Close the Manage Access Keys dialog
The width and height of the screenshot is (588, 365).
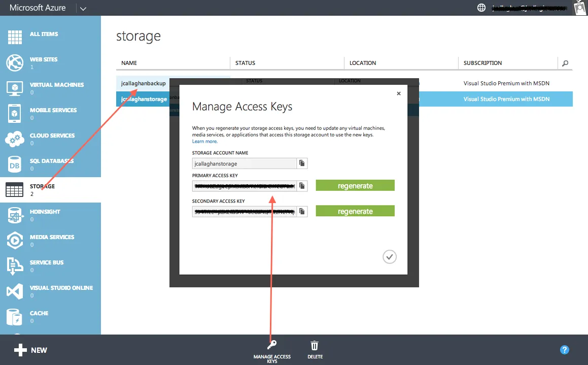click(399, 93)
